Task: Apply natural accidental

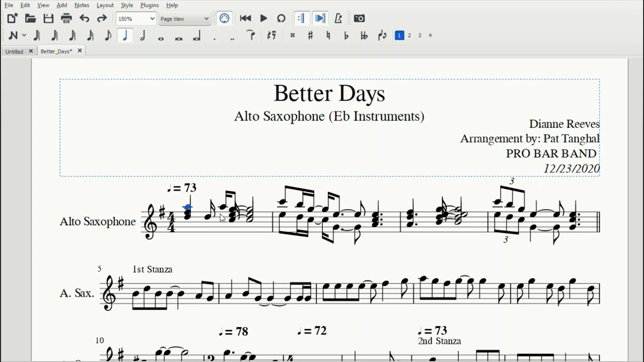Action: [x=328, y=36]
